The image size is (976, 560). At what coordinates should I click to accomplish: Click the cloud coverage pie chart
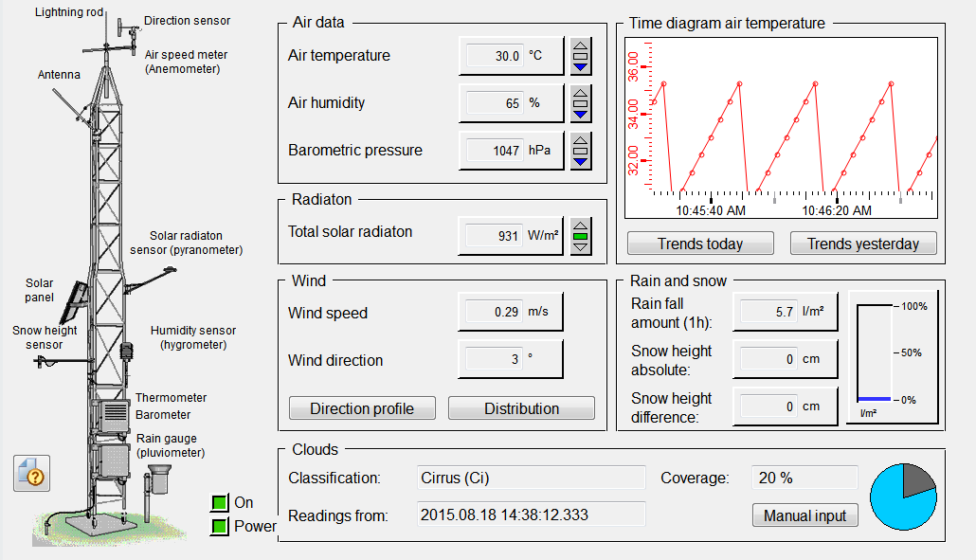coord(903,496)
